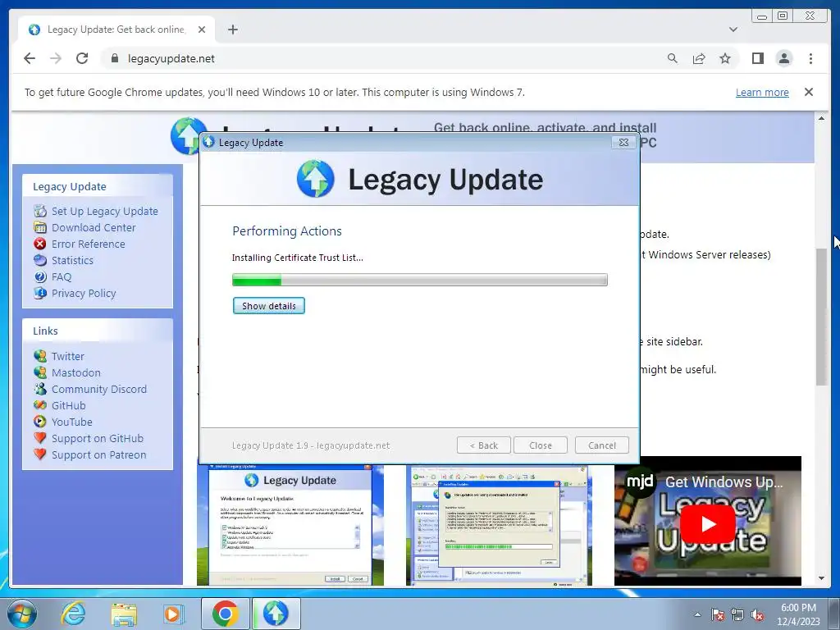
Task: Go back with the browser back arrow
Action: click(x=30, y=58)
